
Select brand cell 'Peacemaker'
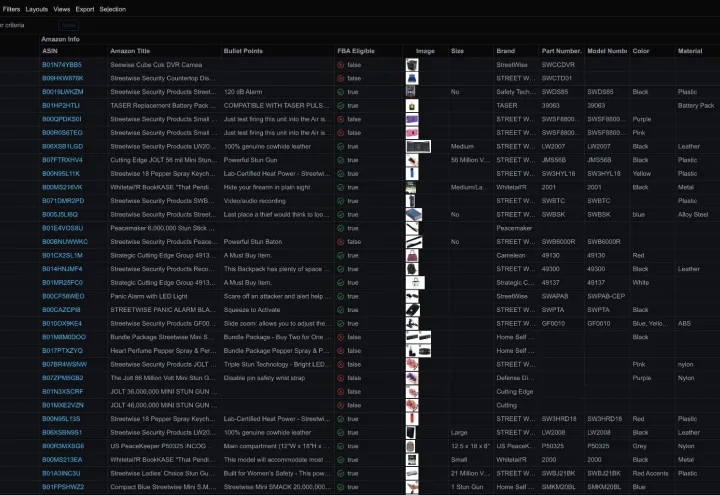click(514, 228)
